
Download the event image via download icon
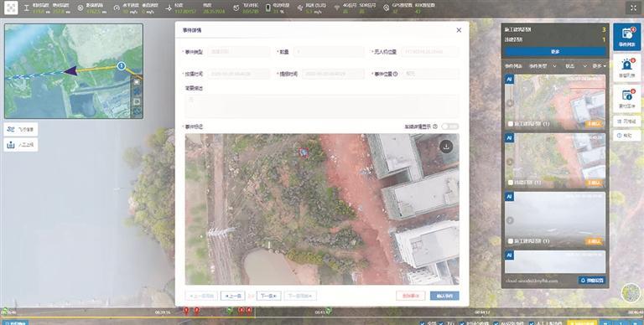click(446, 146)
